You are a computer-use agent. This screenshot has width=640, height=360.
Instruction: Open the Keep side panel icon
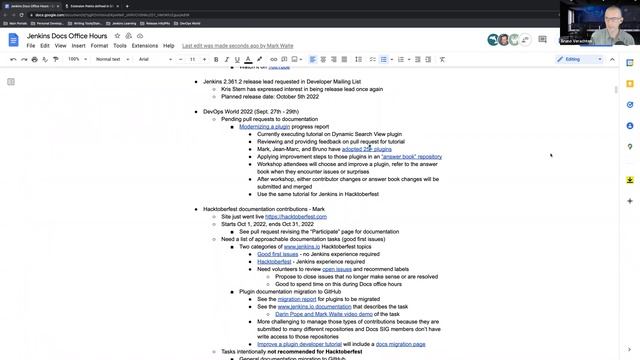pyautogui.click(x=630, y=84)
